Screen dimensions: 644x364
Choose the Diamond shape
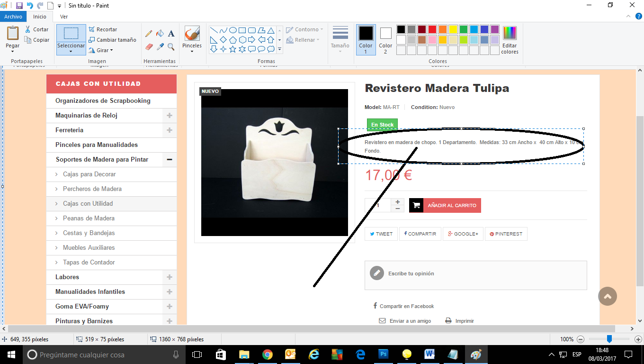tap(223, 39)
